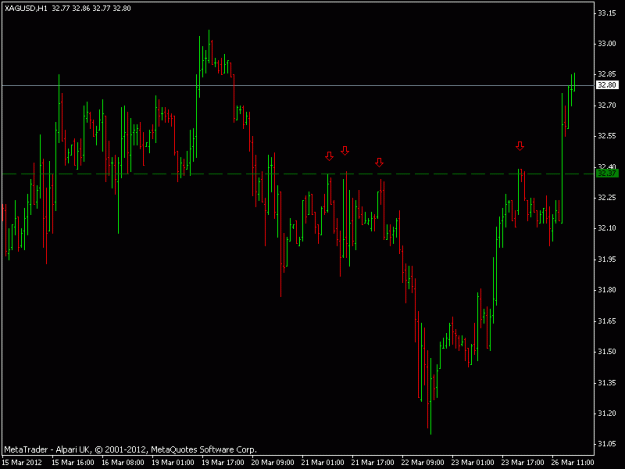Select the green dashed horizontal line
Image resolution: width=625 pixels, height=469 pixels.
tap(298, 174)
